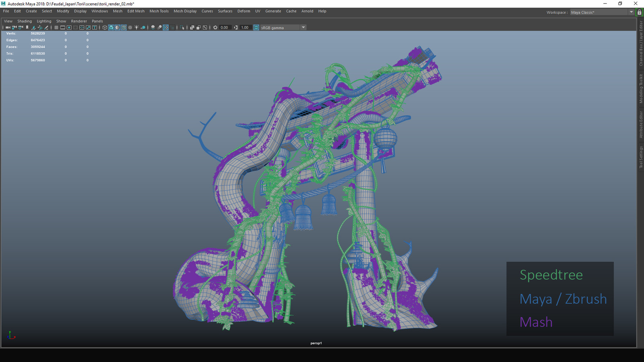
Task: Toggle Wireframe on Shaded display
Action: [x=124, y=27]
